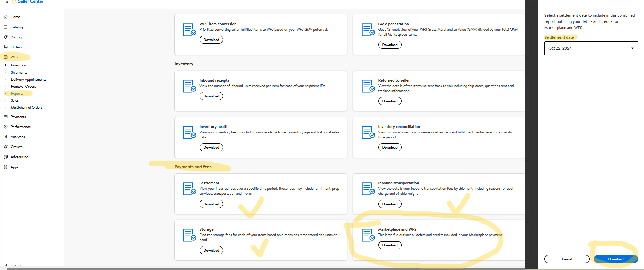Expand the Payments sidebar menu
The image size is (644, 270).
[18, 117]
